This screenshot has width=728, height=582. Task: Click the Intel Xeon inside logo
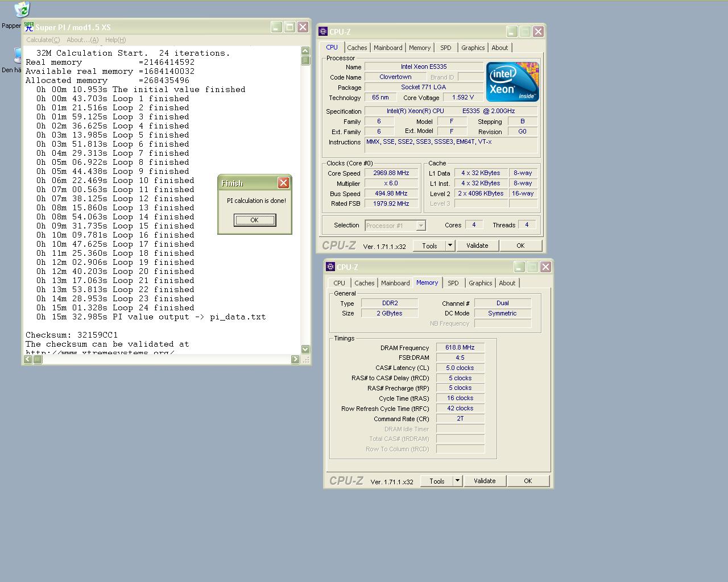[512, 82]
